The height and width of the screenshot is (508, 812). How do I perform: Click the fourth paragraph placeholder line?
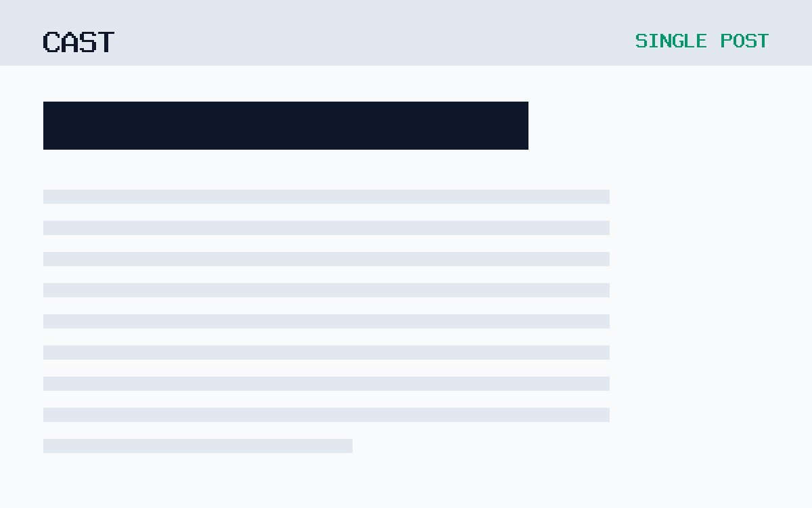coord(326,290)
